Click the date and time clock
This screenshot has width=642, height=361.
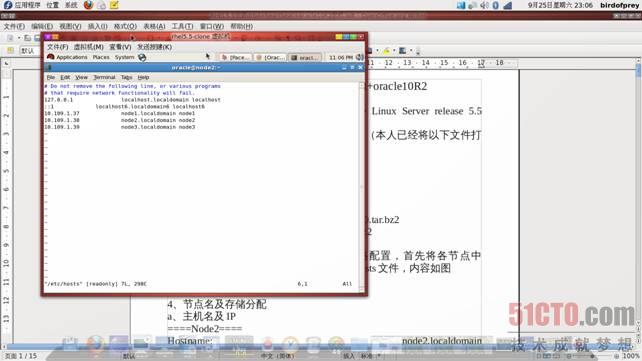560,5
